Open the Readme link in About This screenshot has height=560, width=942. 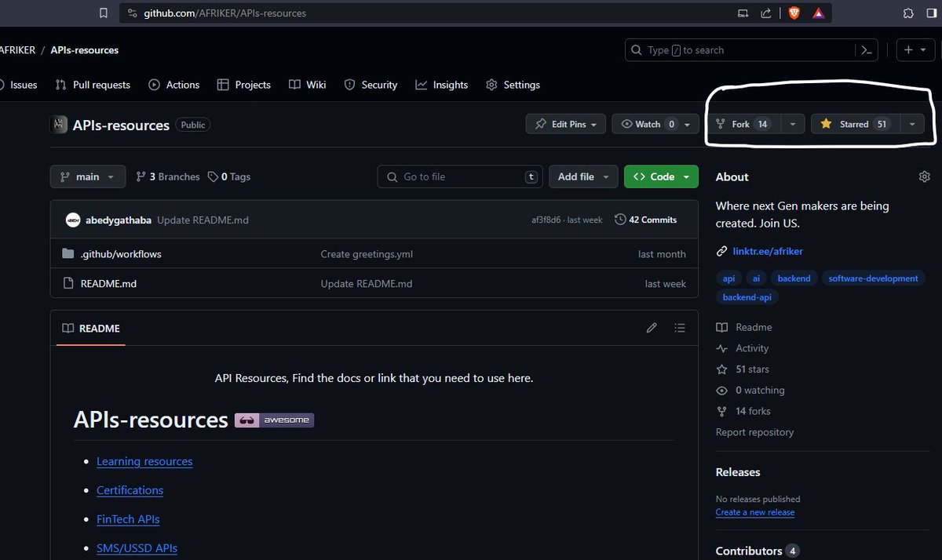coord(744,327)
